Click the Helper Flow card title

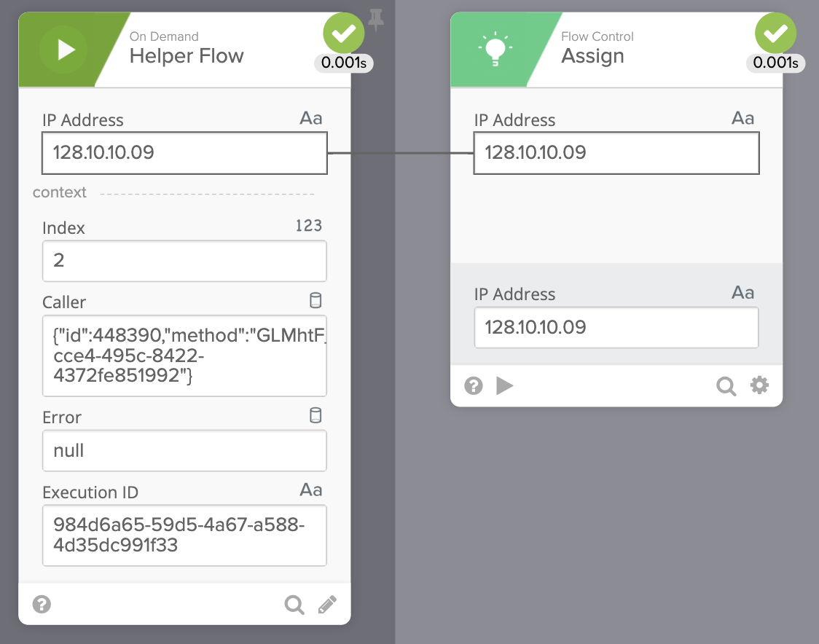click(187, 56)
